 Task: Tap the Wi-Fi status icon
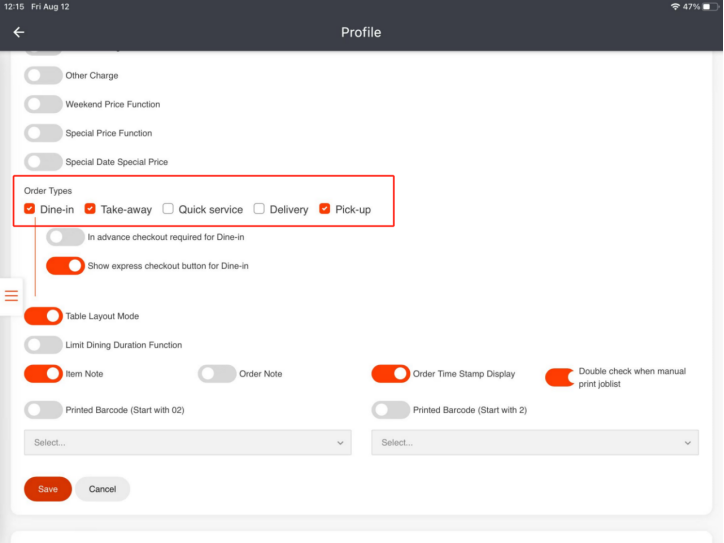675,7
